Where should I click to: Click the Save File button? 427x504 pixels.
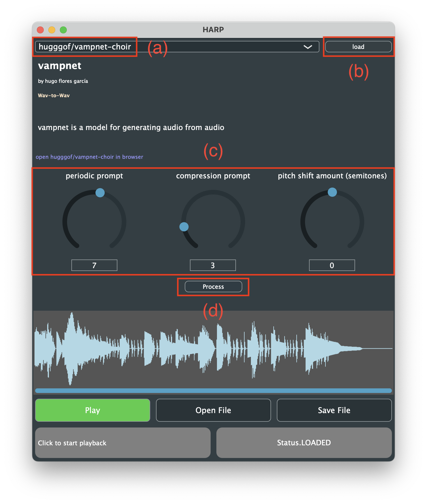(334, 410)
